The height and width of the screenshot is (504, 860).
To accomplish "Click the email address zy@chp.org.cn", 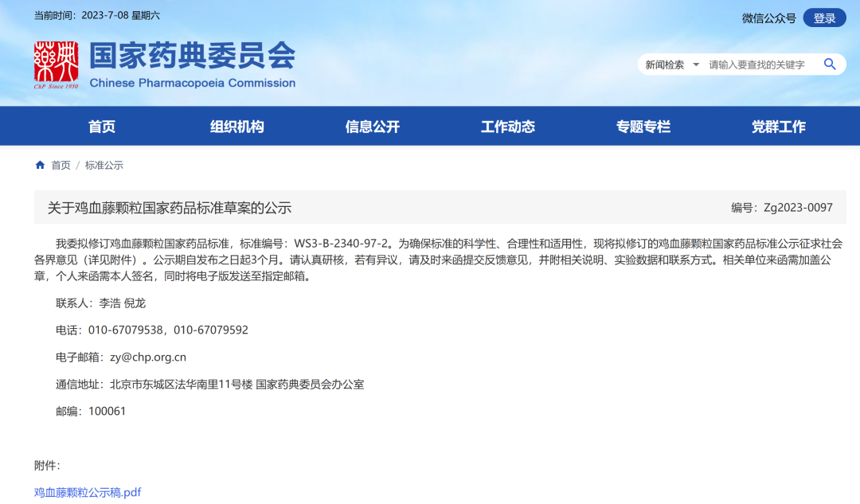I will [148, 357].
